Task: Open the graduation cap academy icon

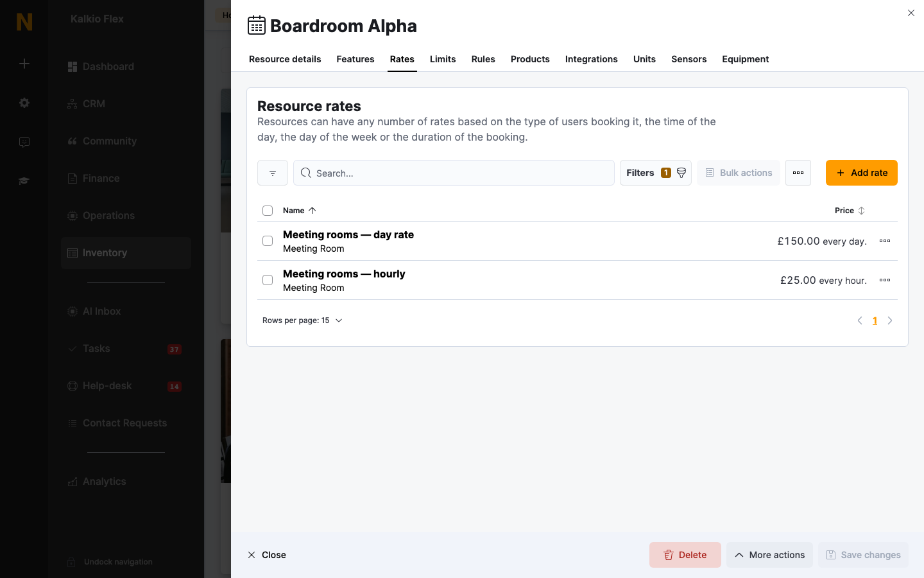Action: pyautogui.click(x=24, y=181)
